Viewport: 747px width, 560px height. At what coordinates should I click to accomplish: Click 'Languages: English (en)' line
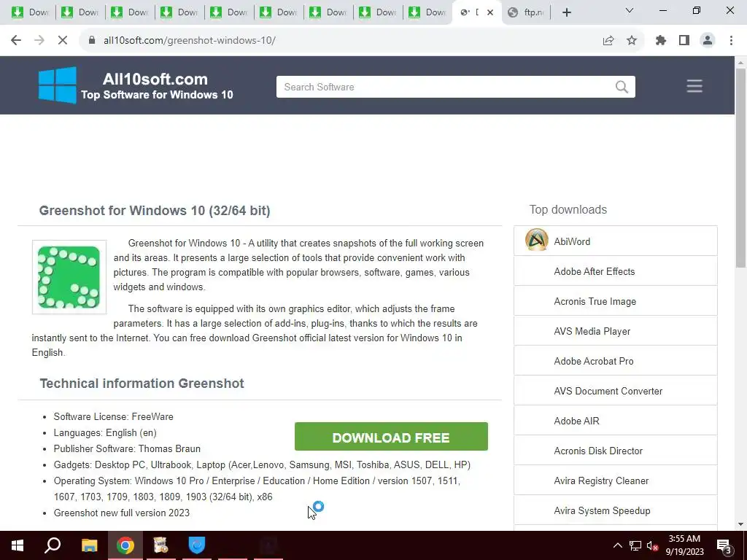point(105,433)
